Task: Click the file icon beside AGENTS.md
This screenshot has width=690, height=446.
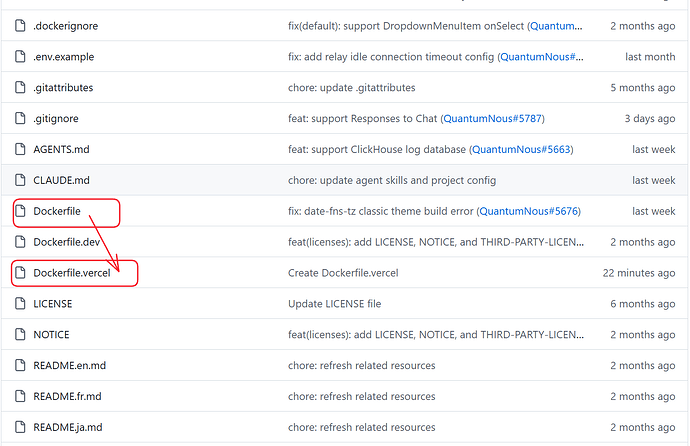Action: [20, 149]
